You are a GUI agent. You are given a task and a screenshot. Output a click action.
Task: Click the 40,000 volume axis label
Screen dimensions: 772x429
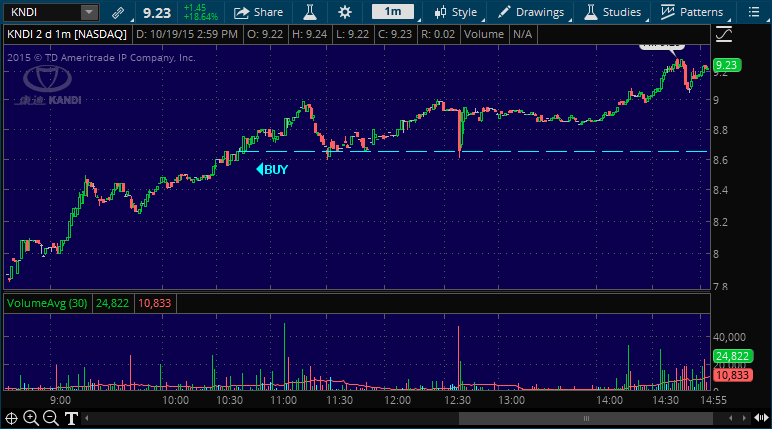click(x=729, y=337)
